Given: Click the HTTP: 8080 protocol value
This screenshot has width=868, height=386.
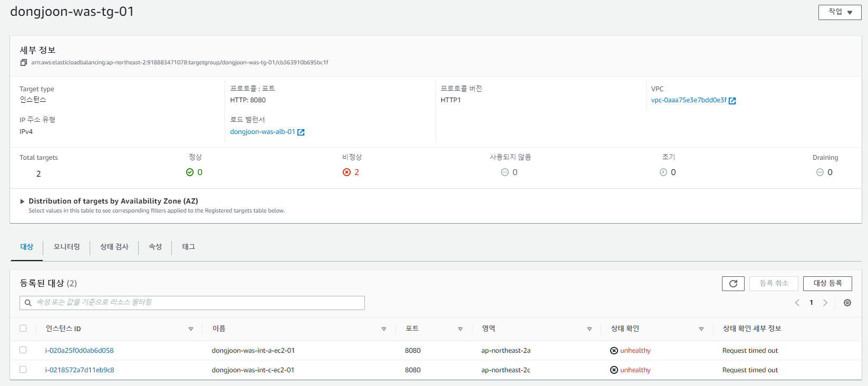Looking at the screenshot, I should [x=248, y=100].
